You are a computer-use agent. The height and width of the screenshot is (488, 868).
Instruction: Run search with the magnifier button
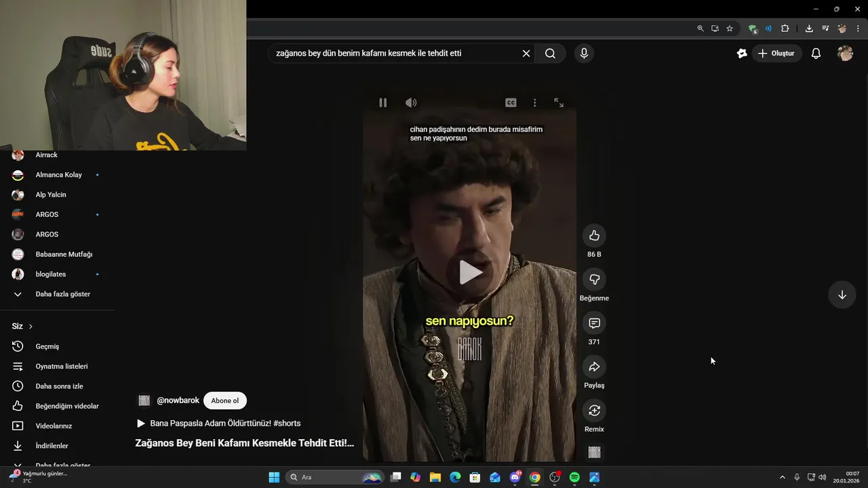pos(550,54)
